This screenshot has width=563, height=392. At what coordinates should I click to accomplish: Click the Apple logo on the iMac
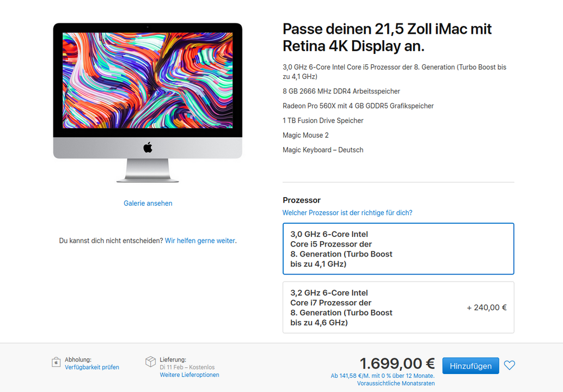148,147
